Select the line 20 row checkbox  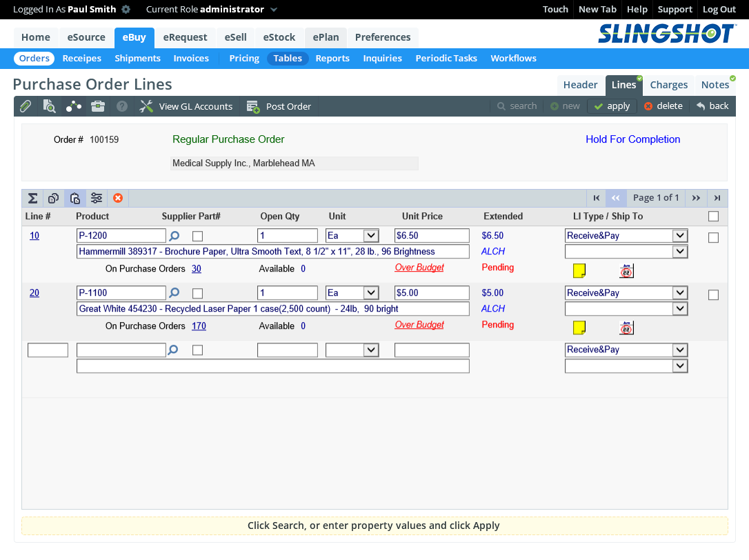point(713,295)
